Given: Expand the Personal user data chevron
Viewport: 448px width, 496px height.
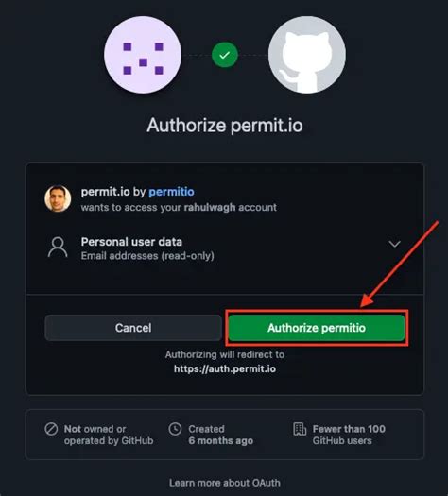Looking at the screenshot, I should click(x=394, y=244).
